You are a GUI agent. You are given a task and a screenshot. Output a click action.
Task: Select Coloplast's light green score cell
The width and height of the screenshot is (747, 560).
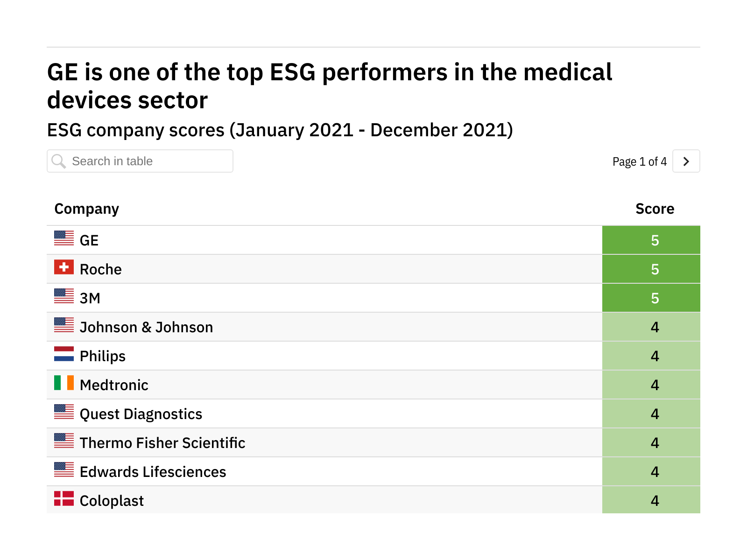[x=651, y=500]
